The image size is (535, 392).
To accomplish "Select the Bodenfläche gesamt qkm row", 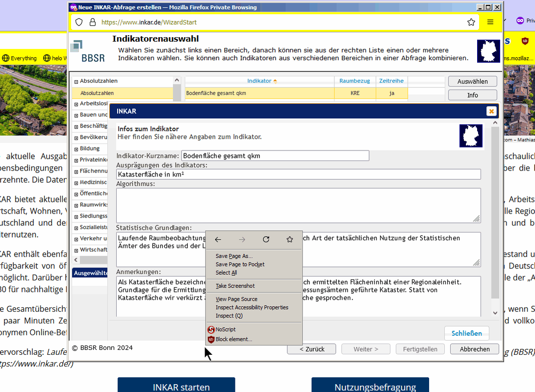I will [259, 93].
